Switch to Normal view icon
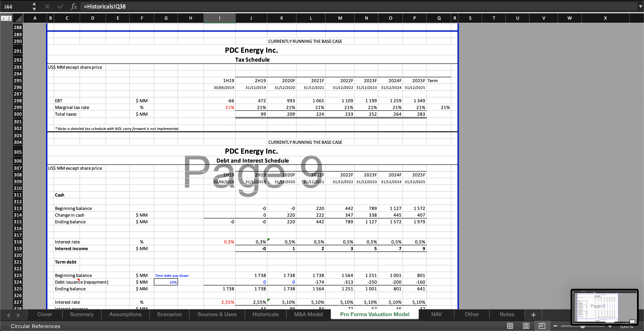The image size is (644, 331). (x=510, y=326)
